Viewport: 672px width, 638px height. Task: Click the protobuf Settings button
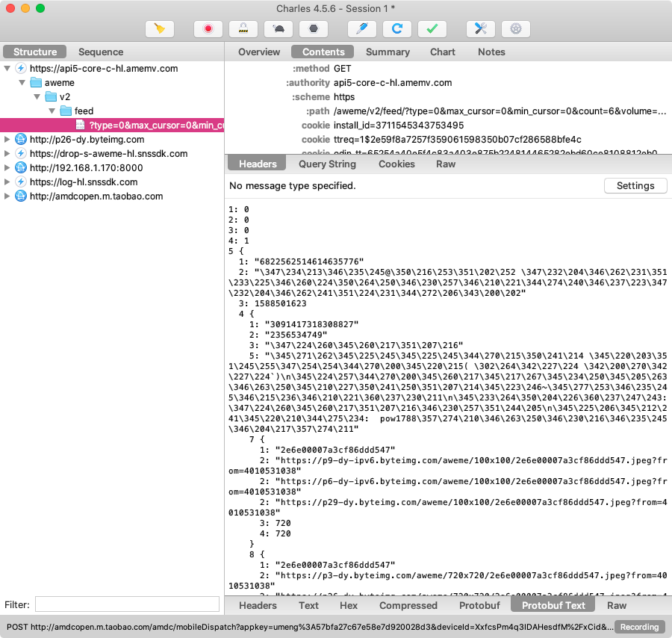tap(635, 186)
